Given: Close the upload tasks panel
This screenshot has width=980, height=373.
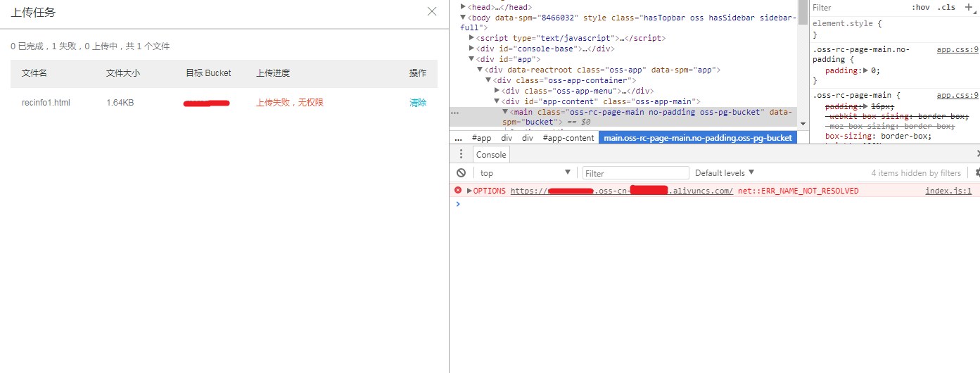Looking at the screenshot, I should (432, 11).
